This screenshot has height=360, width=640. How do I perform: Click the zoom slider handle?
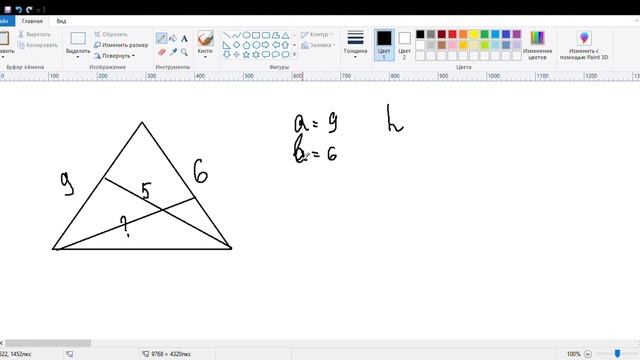pyautogui.click(x=617, y=353)
